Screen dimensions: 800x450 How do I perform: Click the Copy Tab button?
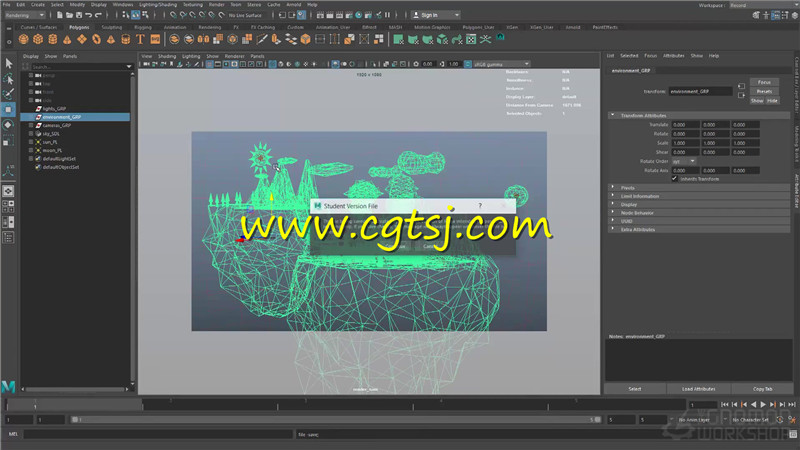click(x=762, y=389)
